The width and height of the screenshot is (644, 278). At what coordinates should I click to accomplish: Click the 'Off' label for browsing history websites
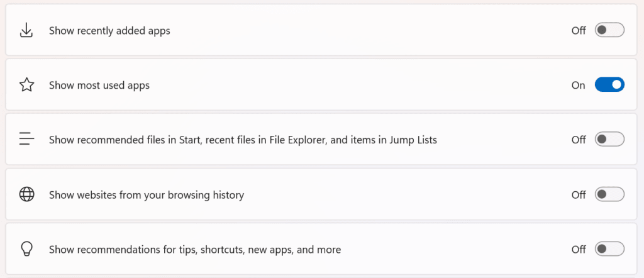(x=579, y=195)
